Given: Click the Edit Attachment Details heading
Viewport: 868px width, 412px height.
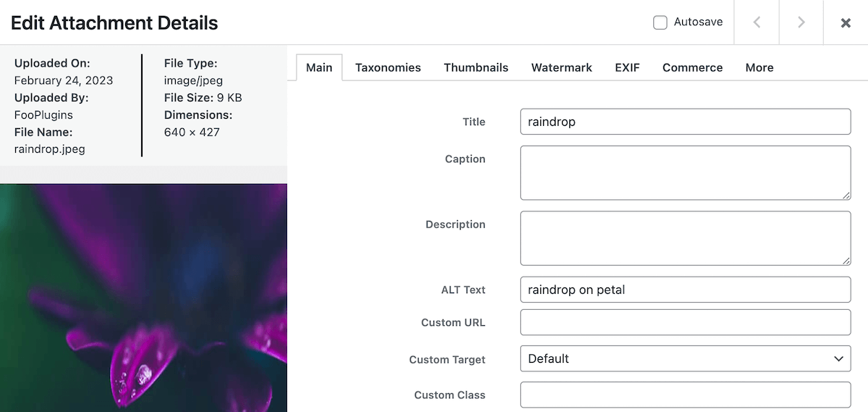Looking at the screenshot, I should pos(114,22).
